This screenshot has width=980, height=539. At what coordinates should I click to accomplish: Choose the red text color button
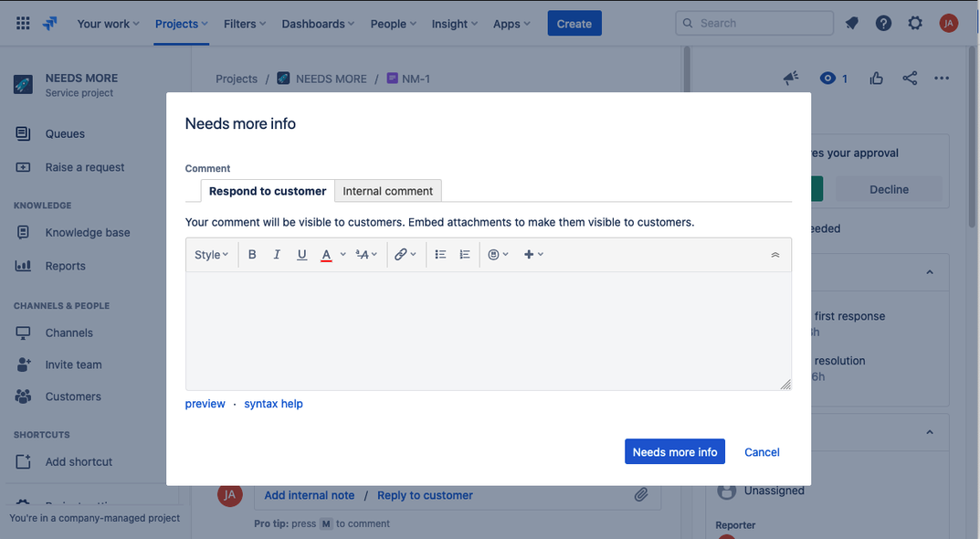pos(326,255)
